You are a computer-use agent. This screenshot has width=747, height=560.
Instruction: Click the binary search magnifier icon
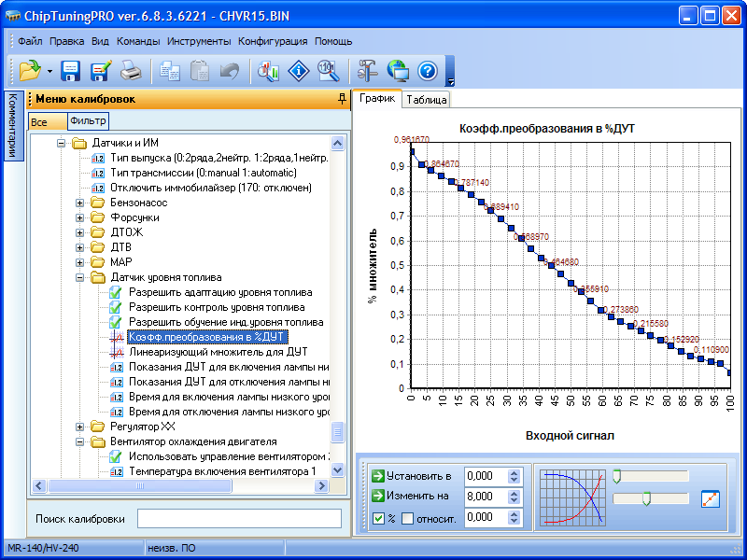tap(328, 71)
